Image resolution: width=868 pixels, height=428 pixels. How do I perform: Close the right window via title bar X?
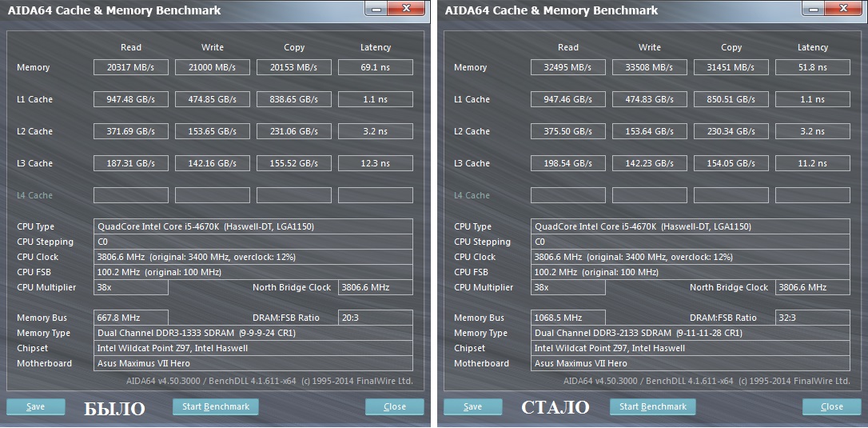point(844,8)
